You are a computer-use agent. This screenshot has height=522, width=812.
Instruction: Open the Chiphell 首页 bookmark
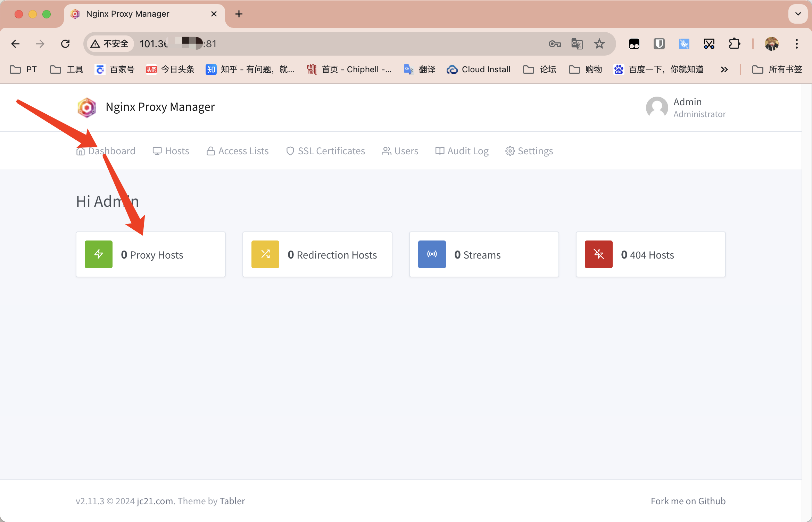[349, 70]
